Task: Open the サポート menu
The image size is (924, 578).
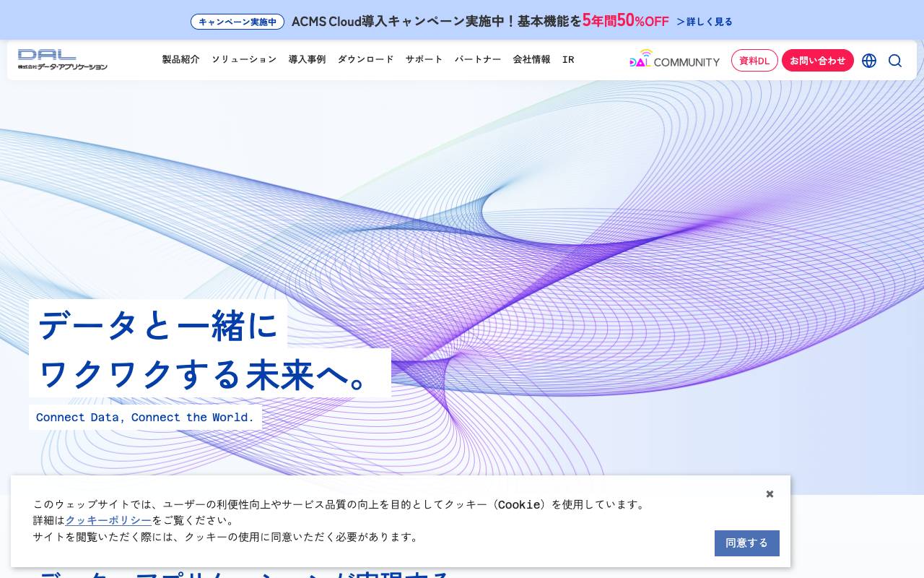Action: [424, 59]
